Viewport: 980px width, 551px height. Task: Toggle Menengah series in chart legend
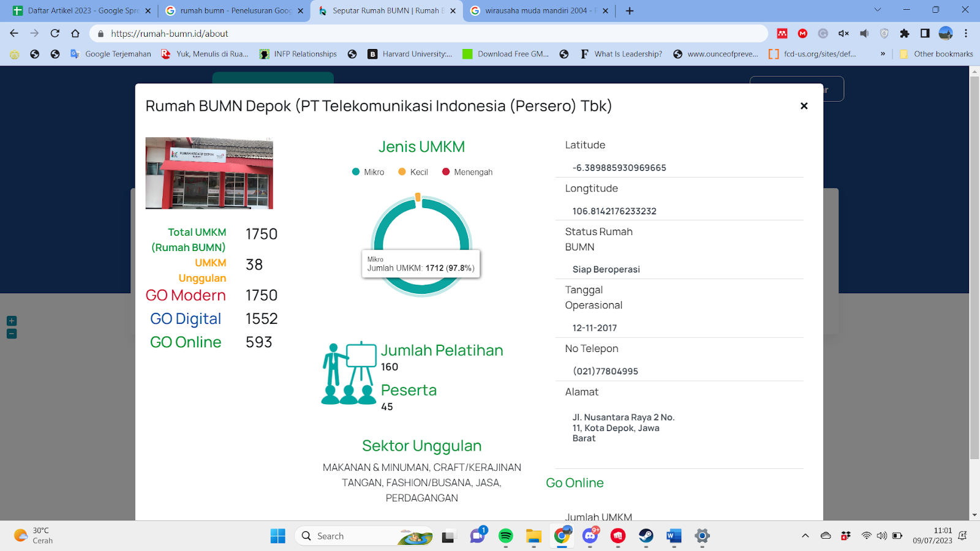[467, 172]
